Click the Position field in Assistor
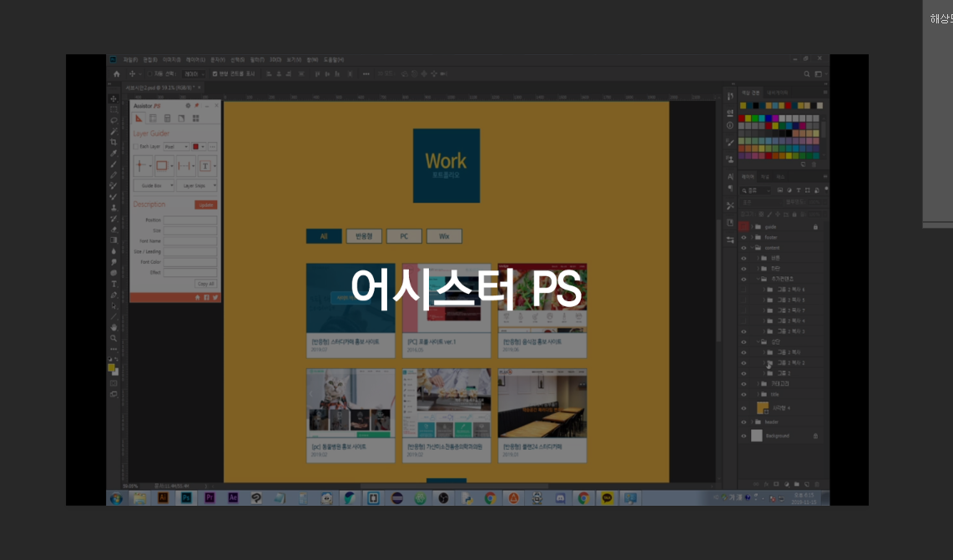 pyautogui.click(x=190, y=220)
